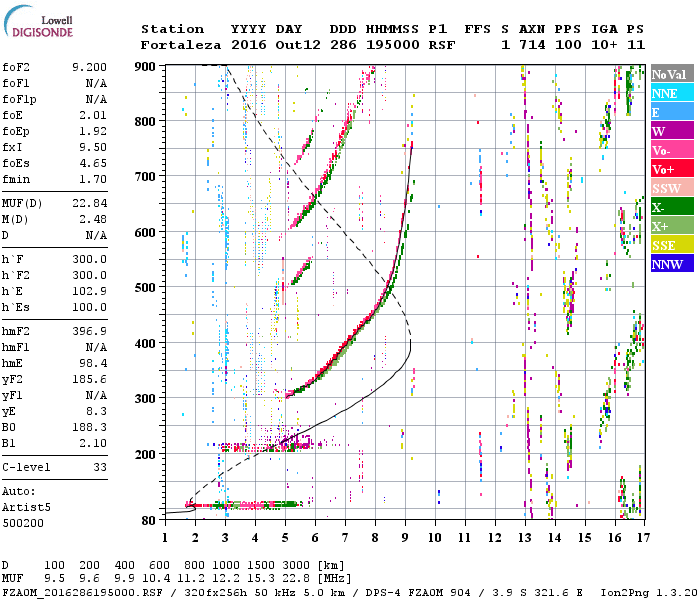The image size is (700, 600).
Task: Click the Out12 date in header
Action: click(x=298, y=45)
